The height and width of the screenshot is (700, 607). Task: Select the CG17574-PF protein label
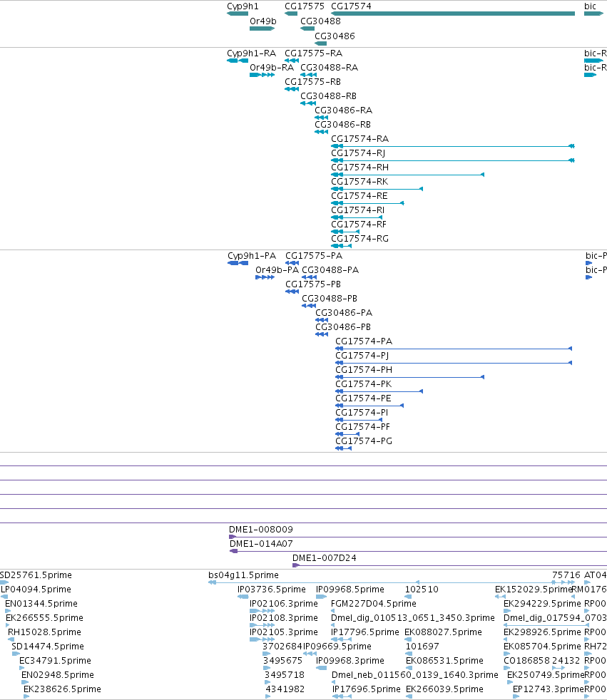[362, 427]
